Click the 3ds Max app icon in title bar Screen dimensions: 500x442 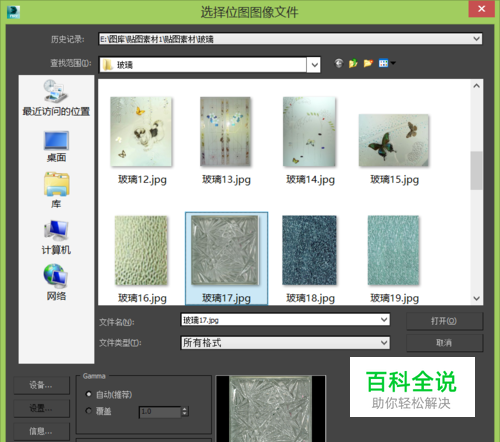(14, 12)
